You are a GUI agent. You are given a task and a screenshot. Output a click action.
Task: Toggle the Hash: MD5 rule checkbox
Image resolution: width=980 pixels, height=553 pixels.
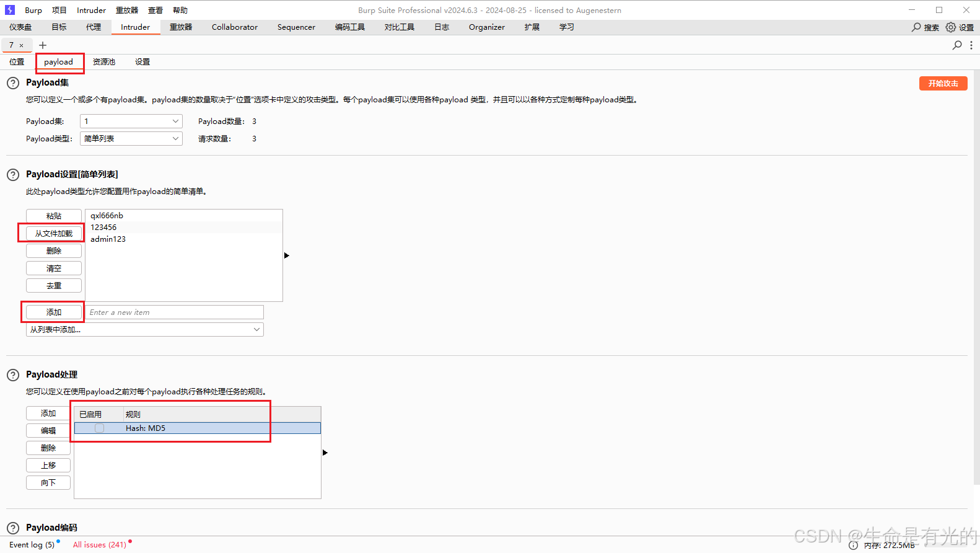click(x=99, y=428)
